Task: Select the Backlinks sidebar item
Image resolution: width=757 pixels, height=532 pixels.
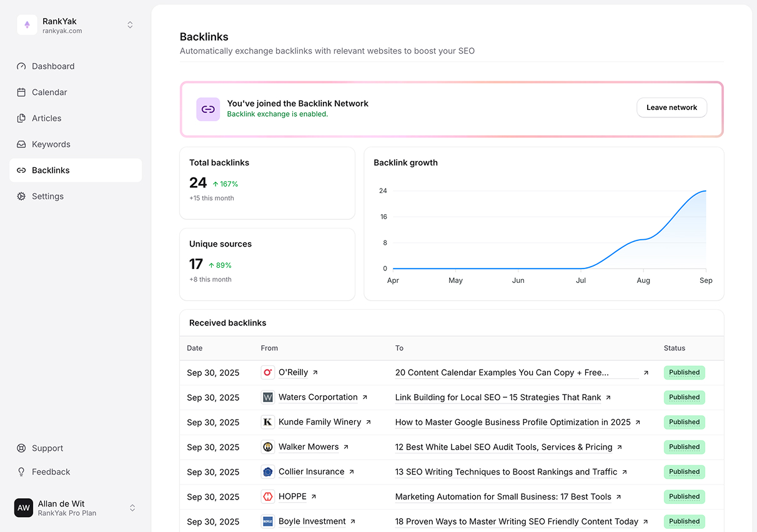Action: pos(76,170)
